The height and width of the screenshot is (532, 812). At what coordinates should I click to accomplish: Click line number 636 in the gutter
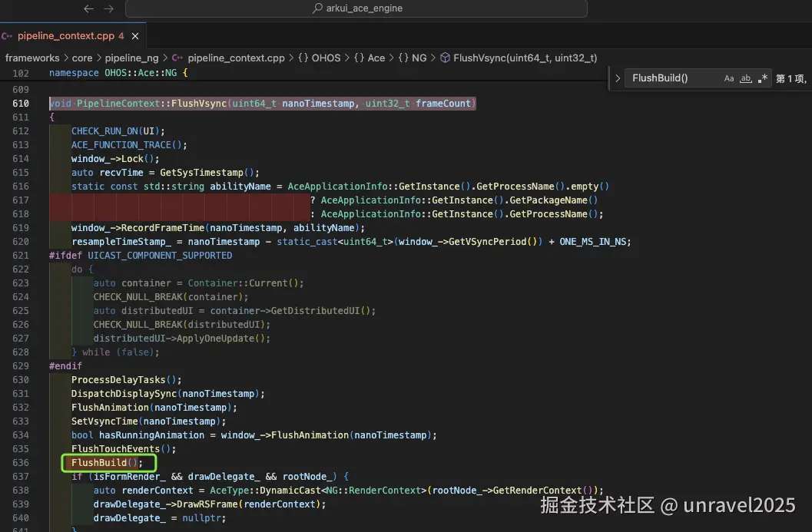(21, 463)
